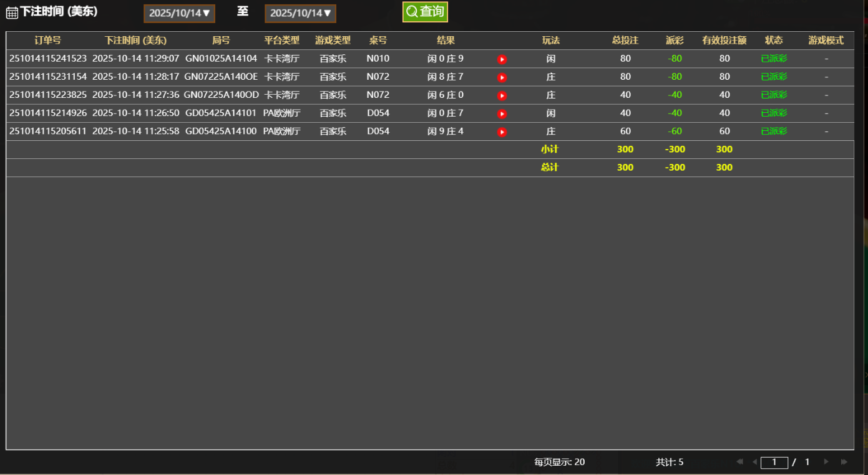Play replay for round GD05425A14100
Viewport: 868px width, 475px height.
click(502, 132)
